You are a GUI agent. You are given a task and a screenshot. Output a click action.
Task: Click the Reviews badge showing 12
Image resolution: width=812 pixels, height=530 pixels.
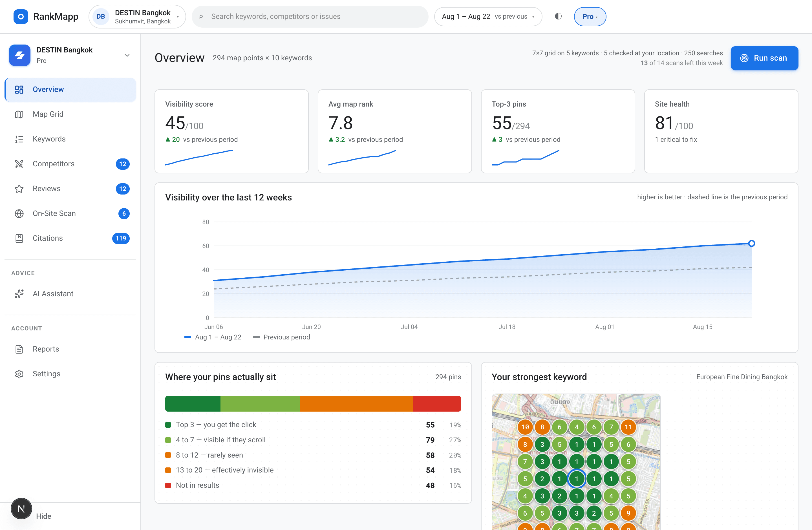(x=122, y=189)
